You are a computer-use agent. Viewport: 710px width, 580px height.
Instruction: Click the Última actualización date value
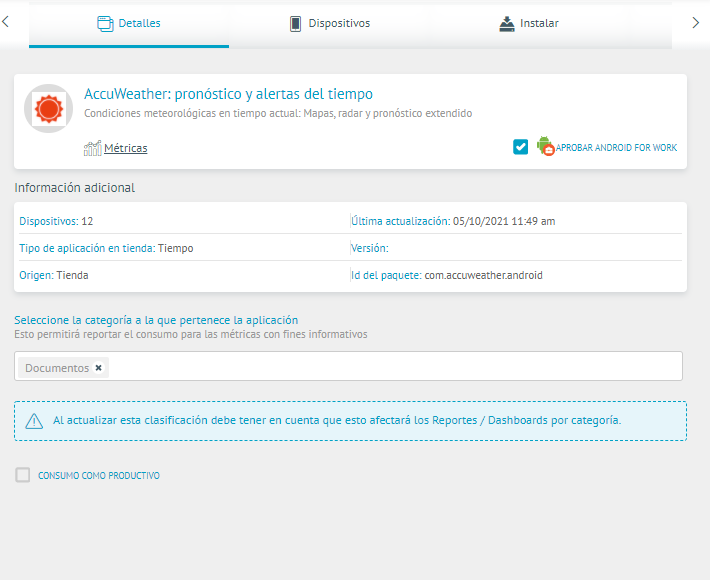(504, 221)
